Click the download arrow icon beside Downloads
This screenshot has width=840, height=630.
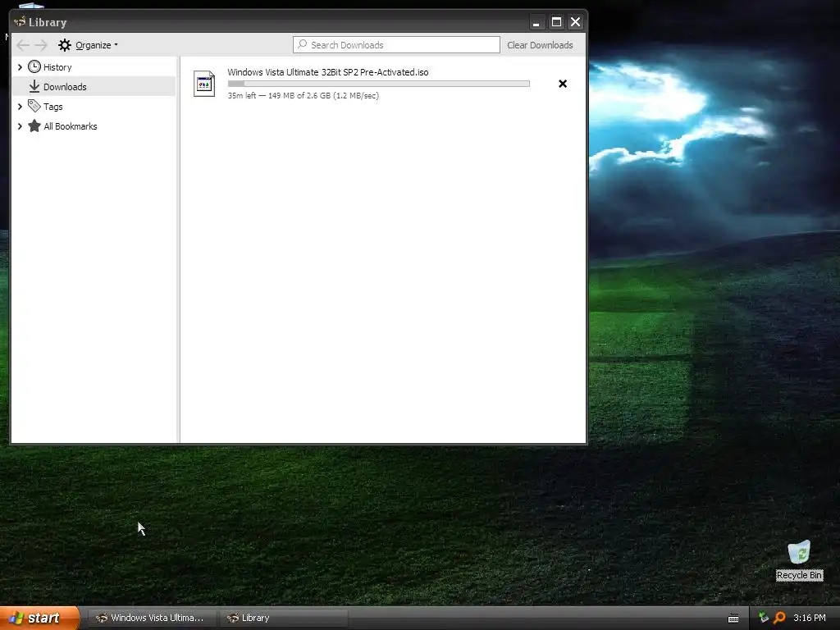point(34,86)
